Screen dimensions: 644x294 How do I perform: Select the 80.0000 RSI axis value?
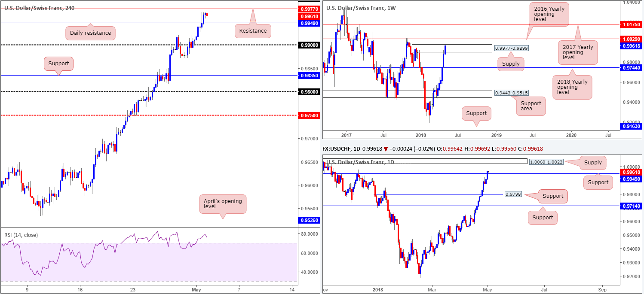click(309, 234)
